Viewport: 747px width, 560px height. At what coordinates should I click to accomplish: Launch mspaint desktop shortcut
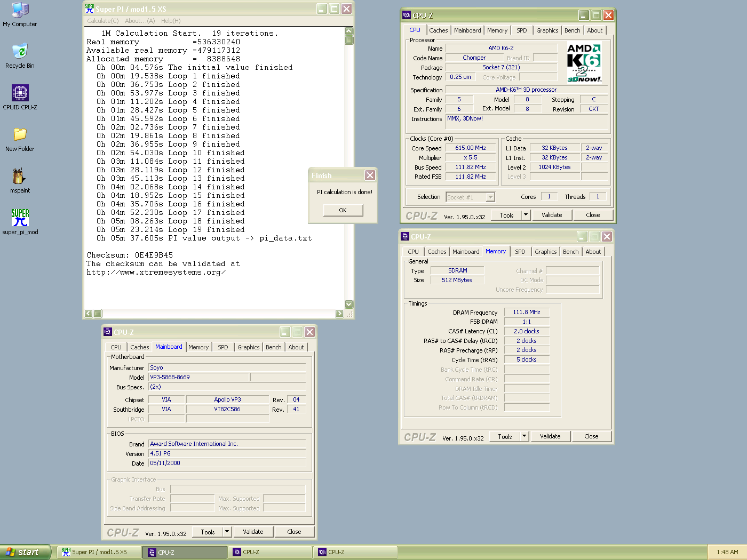(20, 180)
